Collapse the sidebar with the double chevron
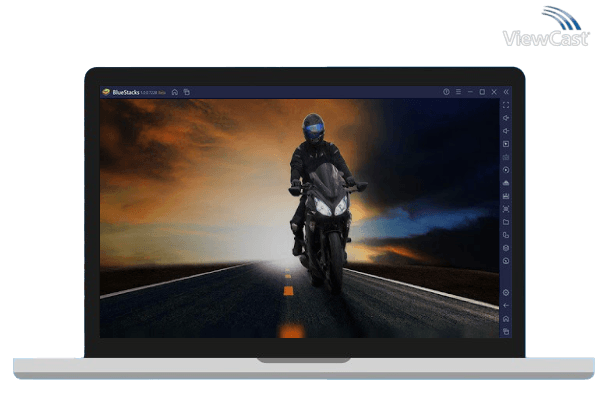 tap(506, 92)
